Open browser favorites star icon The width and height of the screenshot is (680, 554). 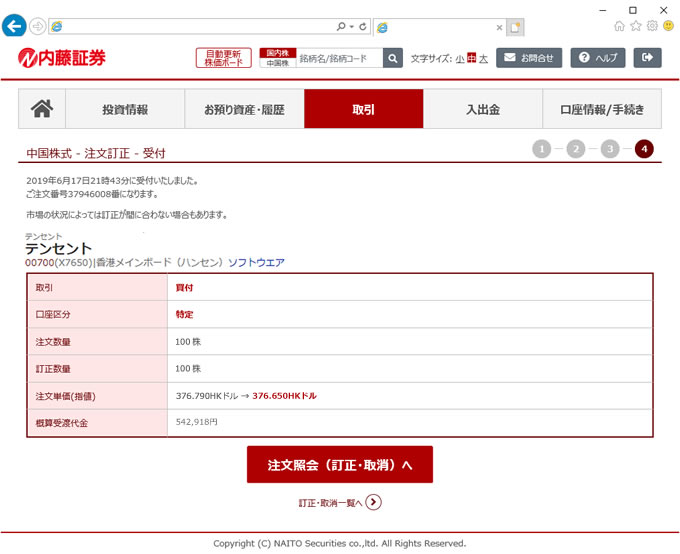[x=636, y=26]
